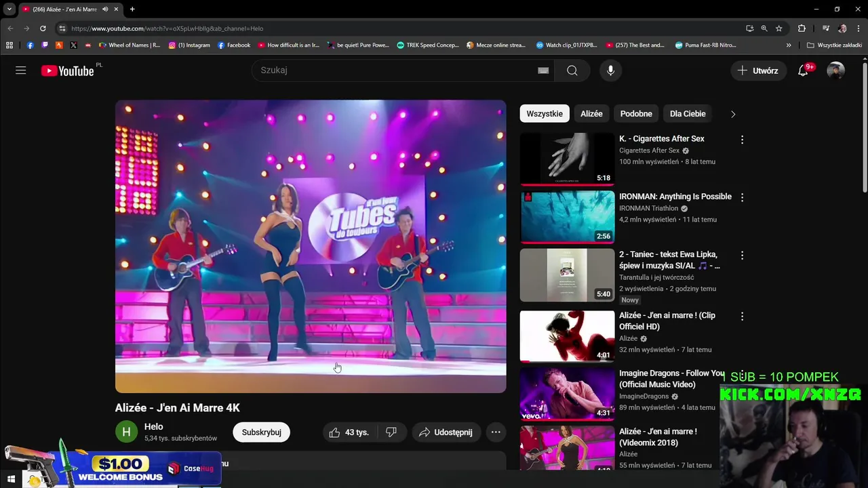Like the video with thumbs up
Screen dimensions: 868x488
(349, 432)
